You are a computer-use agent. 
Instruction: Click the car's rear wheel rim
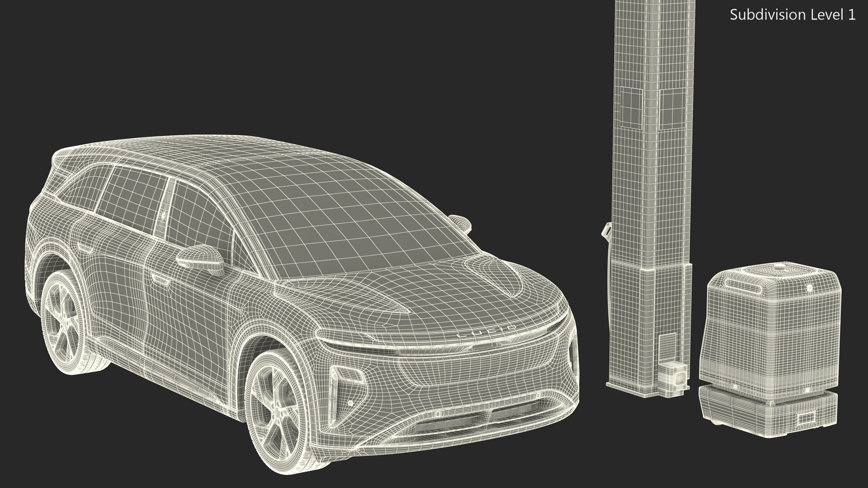pyautogui.click(x=62, y=324)
